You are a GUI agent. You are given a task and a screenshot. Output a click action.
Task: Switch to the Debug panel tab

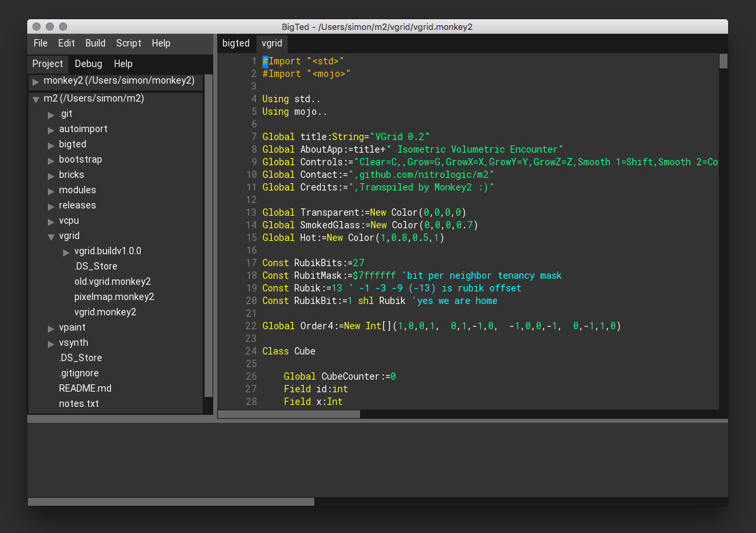tap(88, 64)
